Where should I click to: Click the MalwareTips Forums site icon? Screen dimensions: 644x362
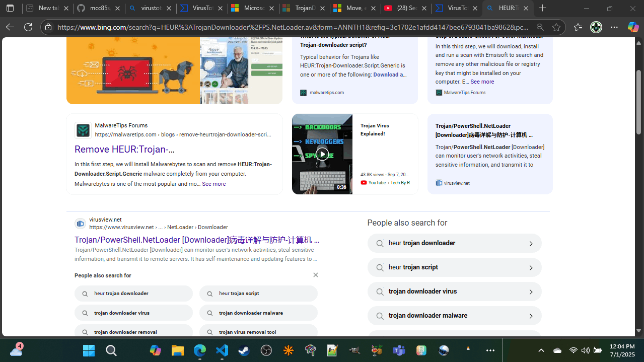83,130
